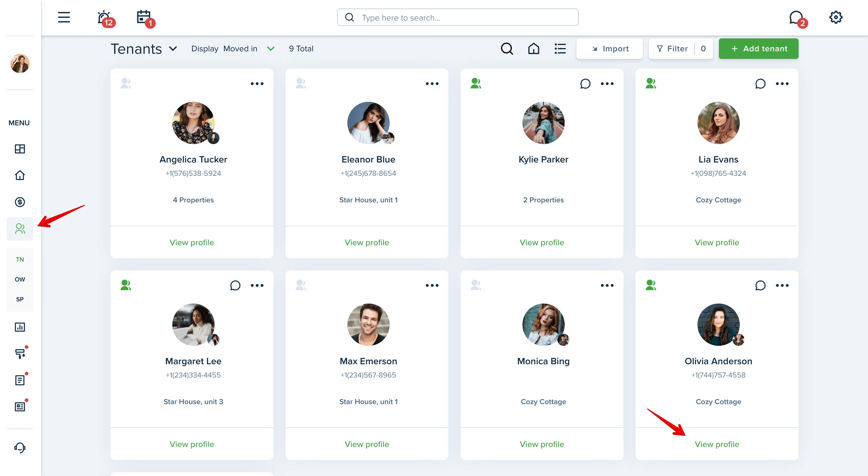Open the Maintenance paint roller icon in sidebar

pos(20,353)
